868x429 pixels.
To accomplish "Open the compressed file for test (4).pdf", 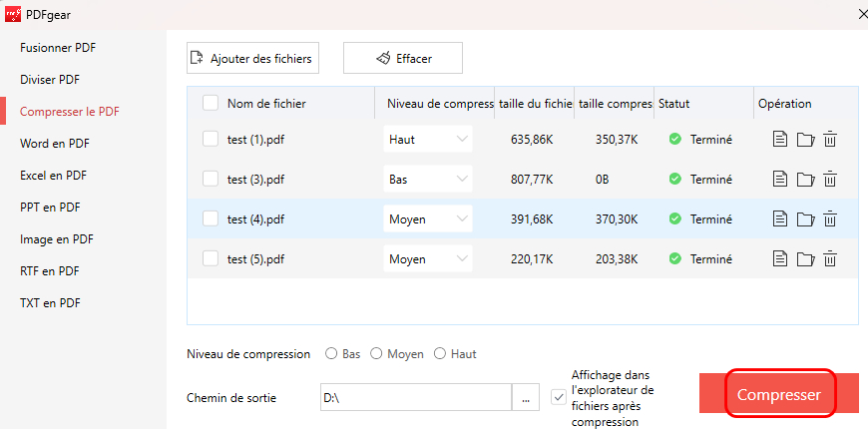I will click(x=780, y=219).
